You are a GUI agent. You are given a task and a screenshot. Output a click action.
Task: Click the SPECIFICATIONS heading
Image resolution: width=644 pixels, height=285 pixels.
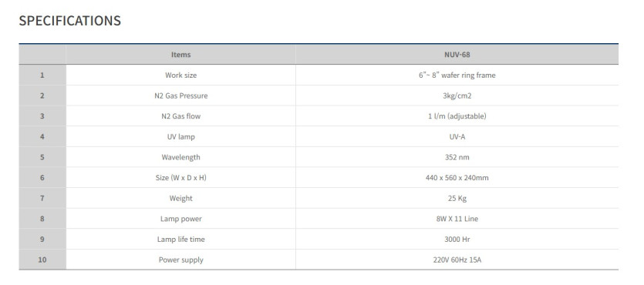click(70, 21)
